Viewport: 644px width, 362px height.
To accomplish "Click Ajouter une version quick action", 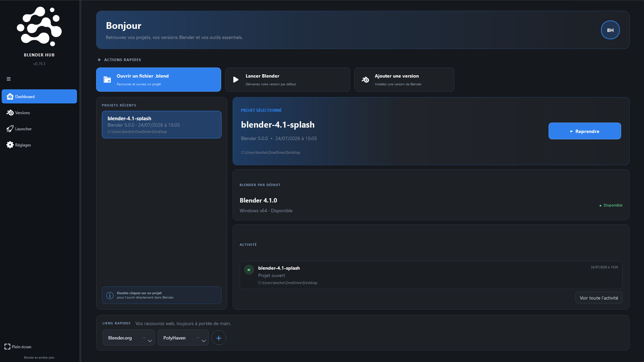I will 404,80.
